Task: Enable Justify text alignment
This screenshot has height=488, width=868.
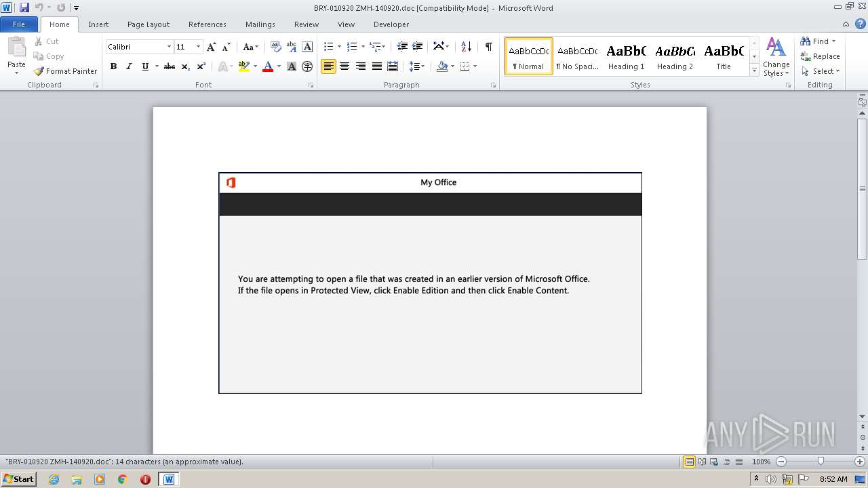Action: click(377, 66)
